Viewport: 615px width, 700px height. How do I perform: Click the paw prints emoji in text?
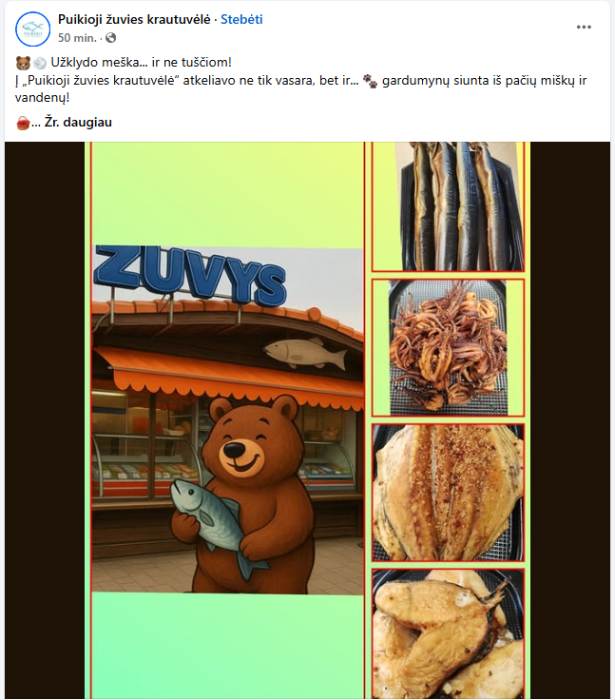pos(370,81)
